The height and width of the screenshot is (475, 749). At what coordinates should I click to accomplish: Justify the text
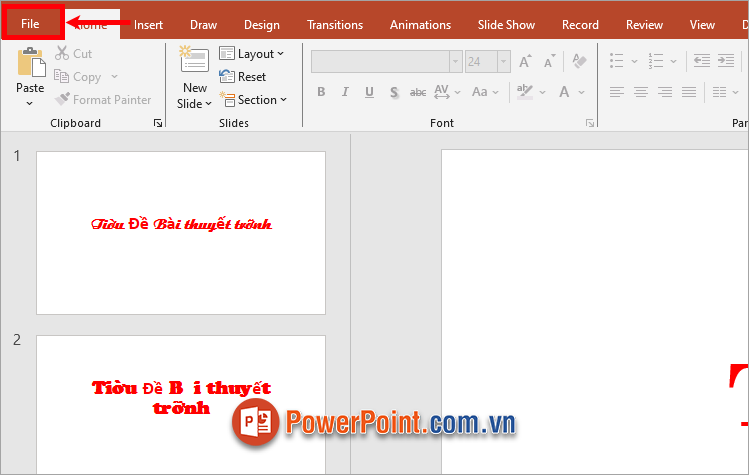pyautogui.click(x=688, y=91)
